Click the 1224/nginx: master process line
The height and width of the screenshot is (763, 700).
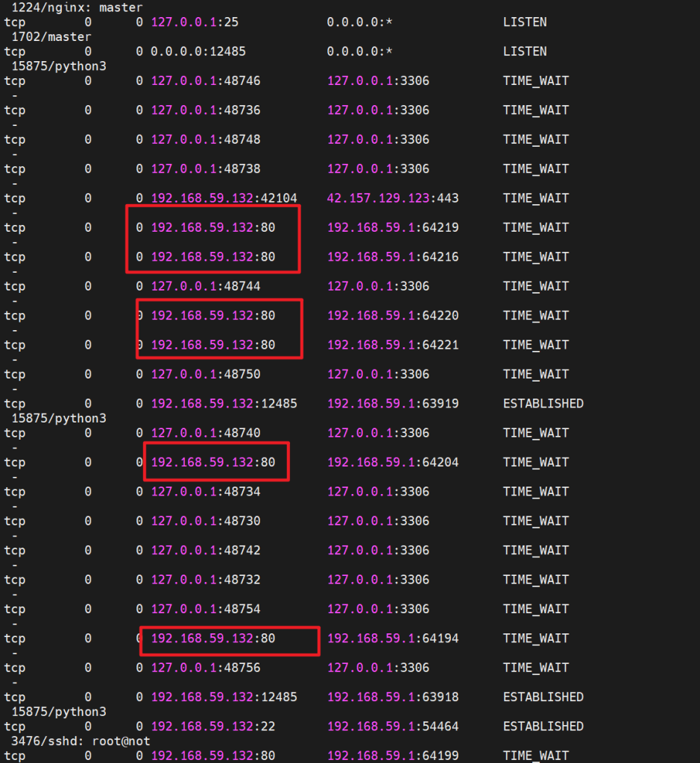pyautogui.click(x=67, y=7)
